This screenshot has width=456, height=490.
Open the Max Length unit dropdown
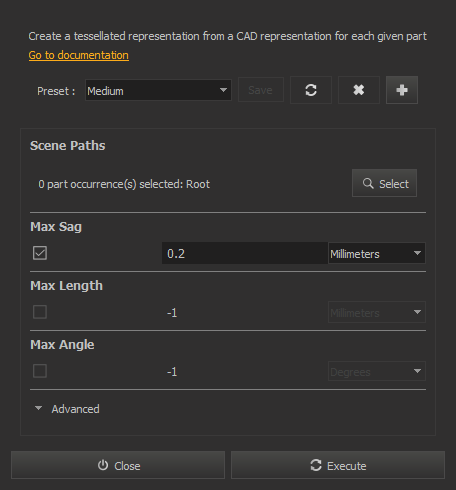(x=377, y=312)
